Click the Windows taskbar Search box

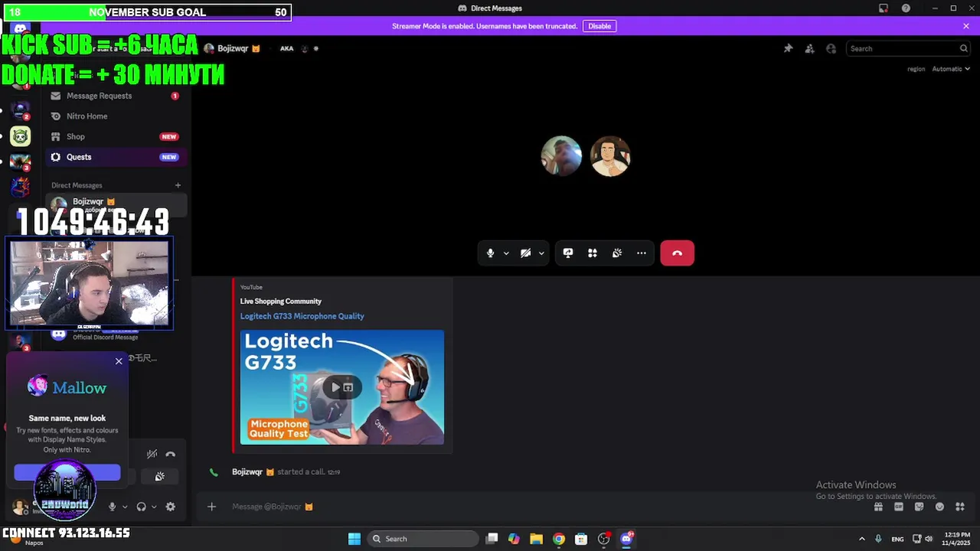pyautogui.click(x=421, y=539)
